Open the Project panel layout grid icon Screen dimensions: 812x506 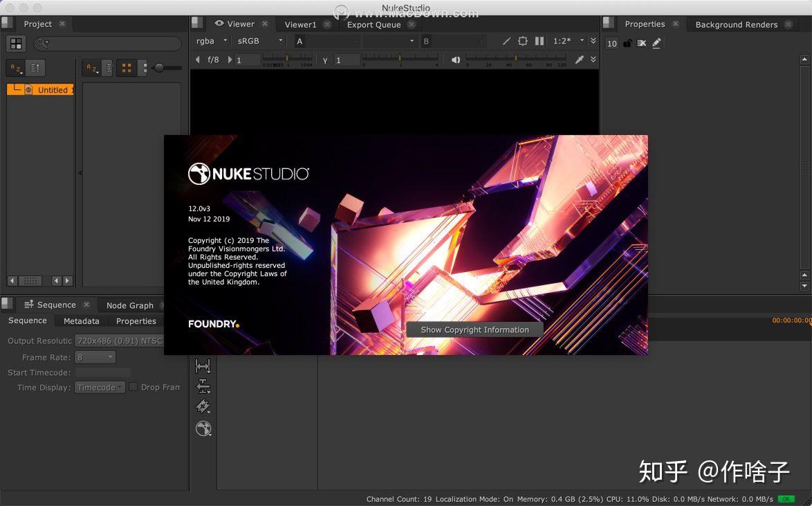tap(16, 44)
